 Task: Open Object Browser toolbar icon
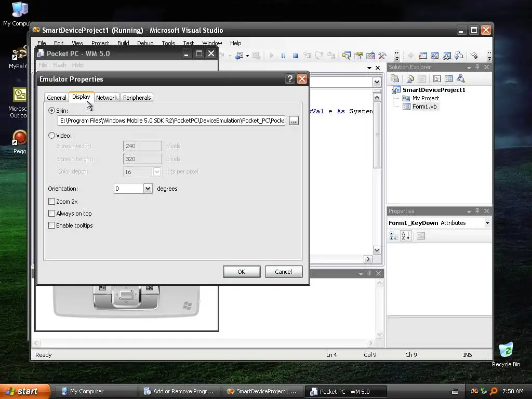click(370, 55)
